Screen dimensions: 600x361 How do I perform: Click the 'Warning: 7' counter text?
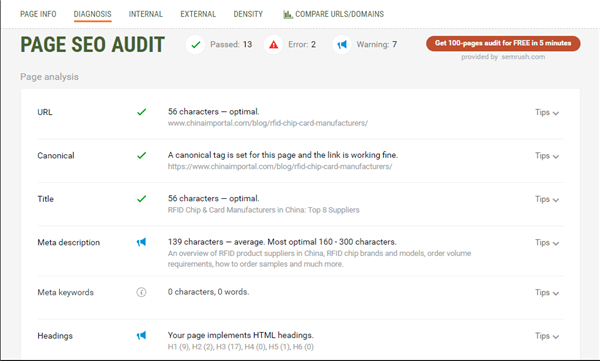click(377, 45)
